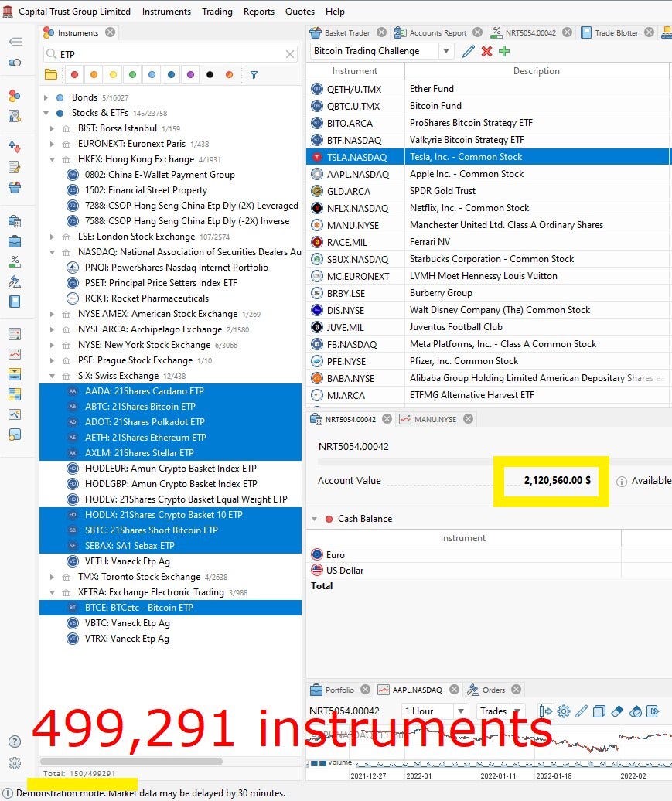
Task: Select the RACE.MIL Ferrari row
Action: coord(489,242)
